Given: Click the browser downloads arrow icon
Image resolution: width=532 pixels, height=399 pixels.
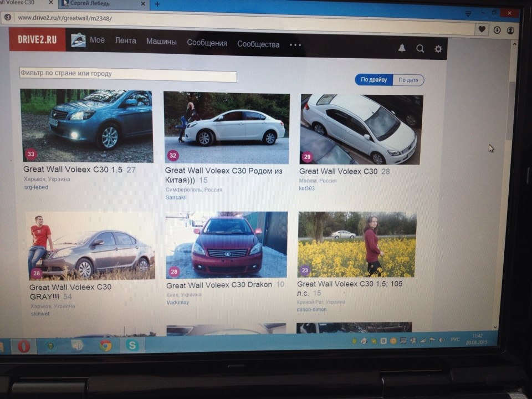Looking at the screenshot, I should click(x=497, y=30).
